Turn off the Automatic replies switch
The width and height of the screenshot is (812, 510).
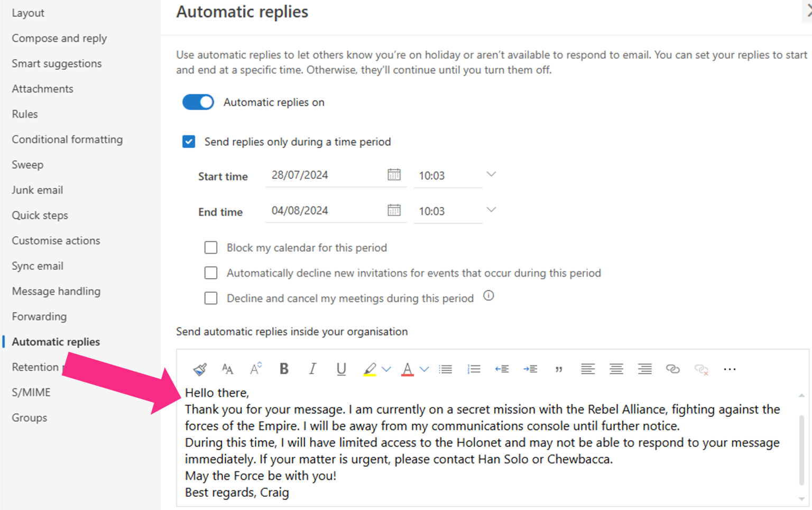coord(198,102)
